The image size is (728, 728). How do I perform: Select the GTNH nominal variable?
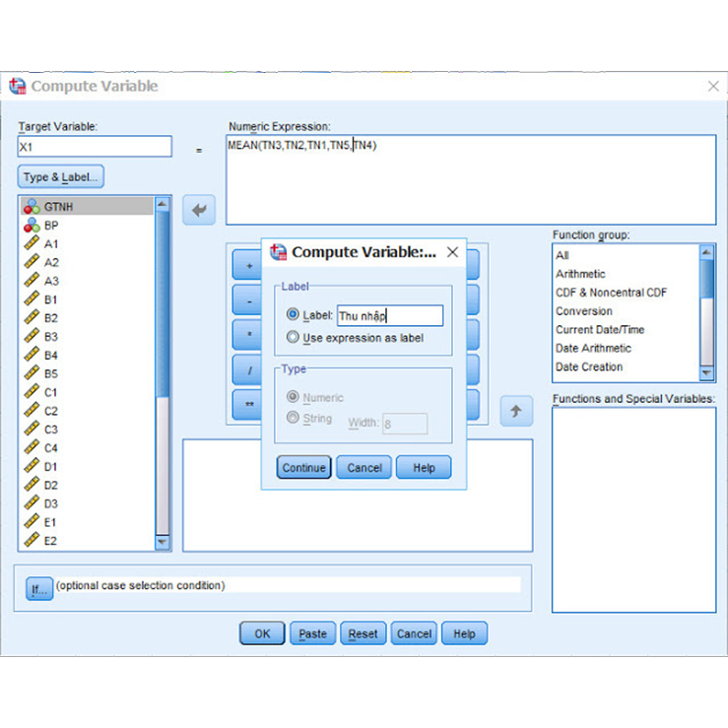[87, 206]
